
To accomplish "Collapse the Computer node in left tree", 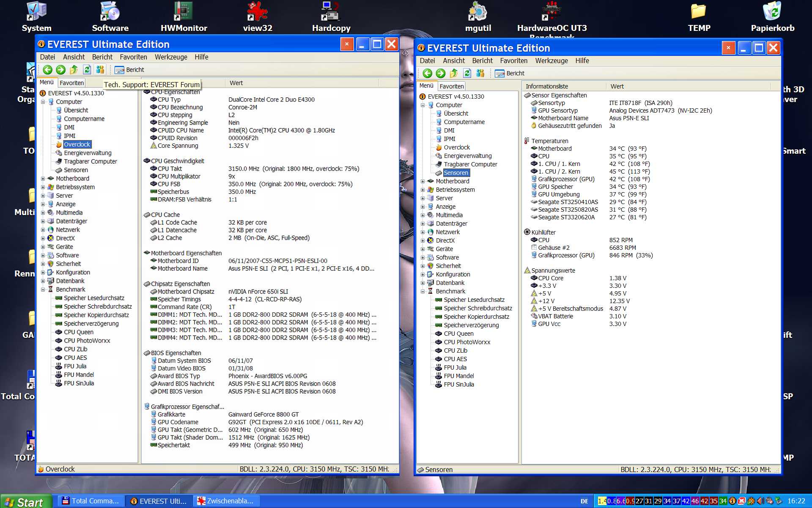I will coord(43,102).
